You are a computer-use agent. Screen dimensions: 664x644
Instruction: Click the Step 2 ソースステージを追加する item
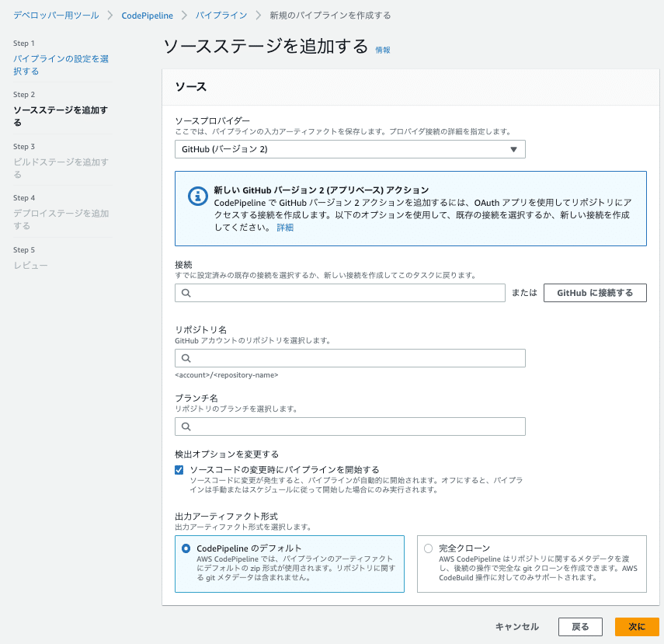point(61,116)
